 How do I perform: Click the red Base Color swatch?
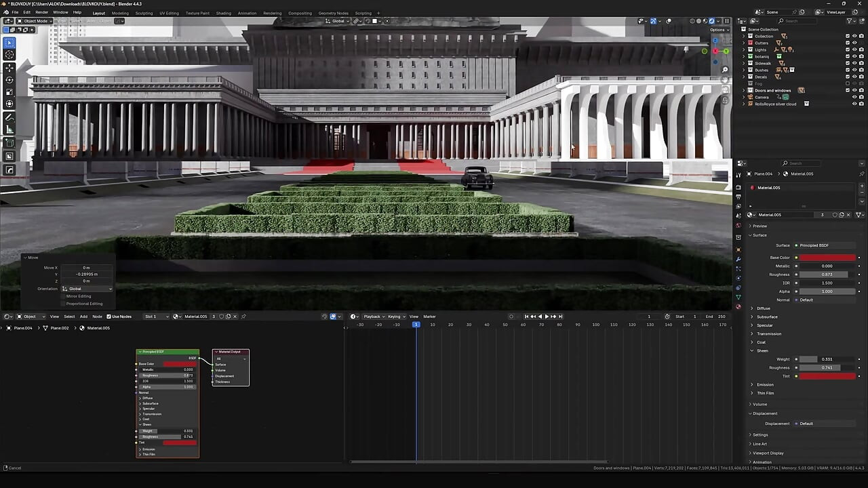click(x=827, y=258)
